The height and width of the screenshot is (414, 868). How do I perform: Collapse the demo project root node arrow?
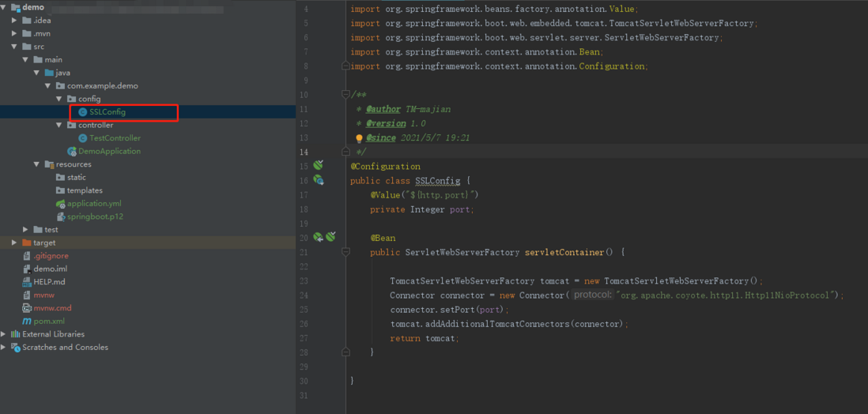[4, 7]
